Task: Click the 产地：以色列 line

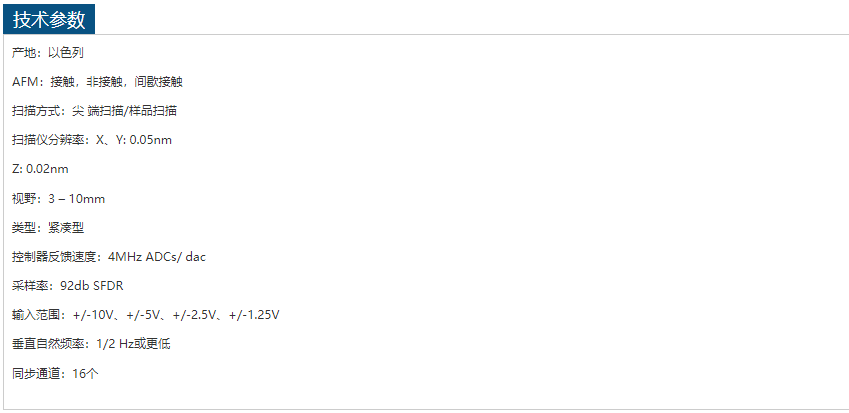Action: tap(48, 53)
